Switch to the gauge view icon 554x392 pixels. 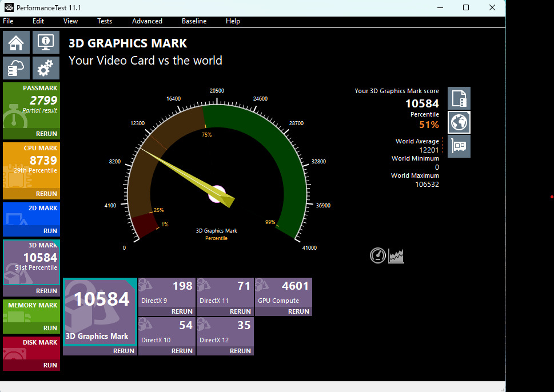coord(378,255)
